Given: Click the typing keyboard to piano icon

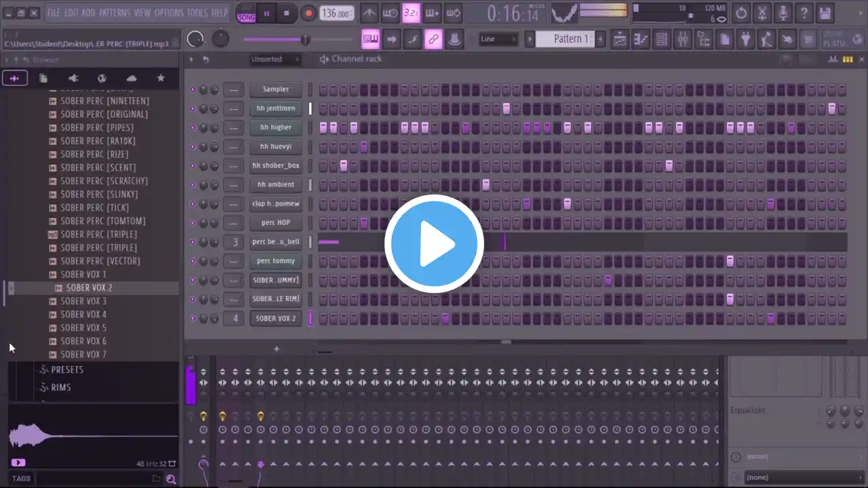Looking at the screenshot, I should (370, 39).
